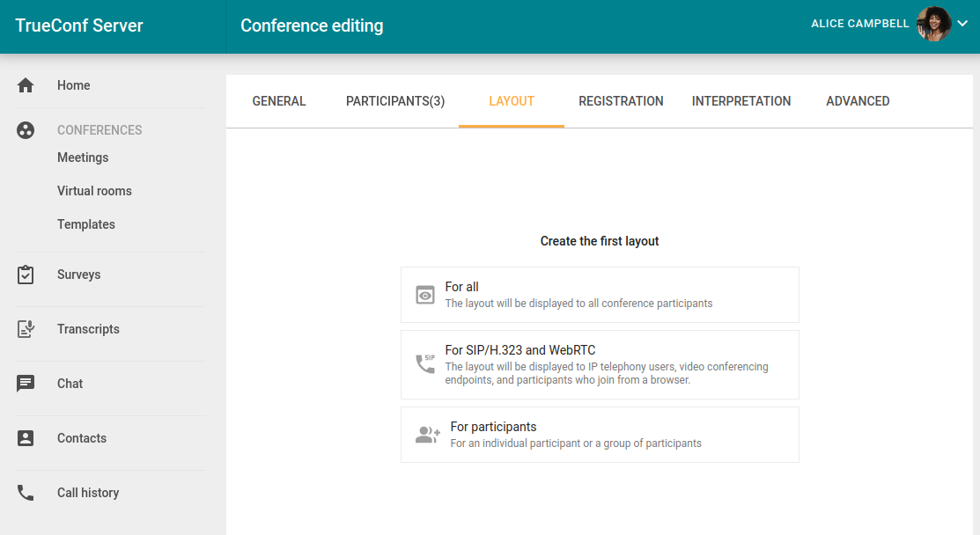Viewport: 980px width, 535px height.
Task: Click the add participants person icon
Action: [427, 435]
